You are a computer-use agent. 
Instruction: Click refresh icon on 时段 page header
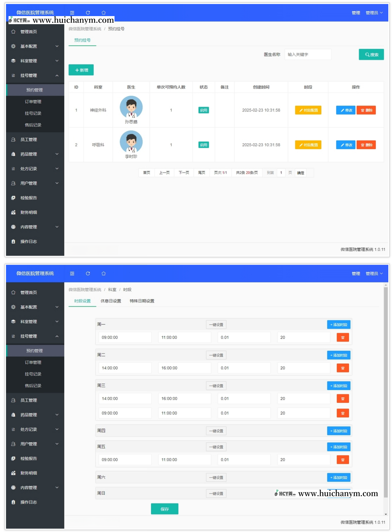[88, 274]
